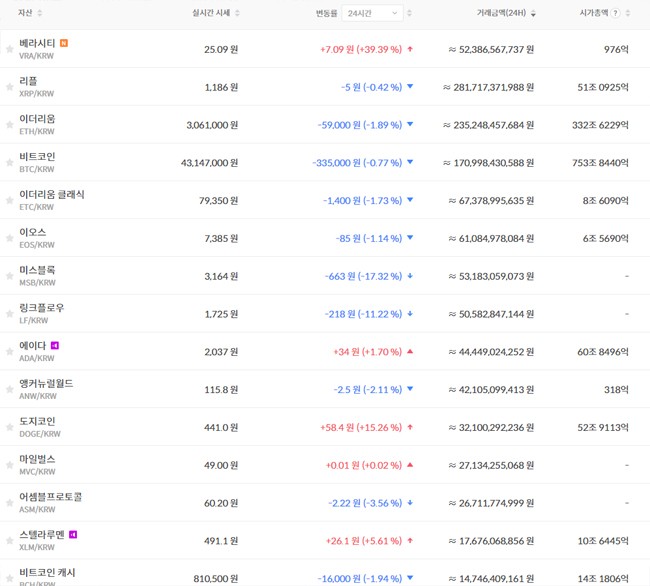Viewport: 650px width, 586px height.
Task: Click star icon beside 스텔라루멘
Action: [x=9, y=541]
